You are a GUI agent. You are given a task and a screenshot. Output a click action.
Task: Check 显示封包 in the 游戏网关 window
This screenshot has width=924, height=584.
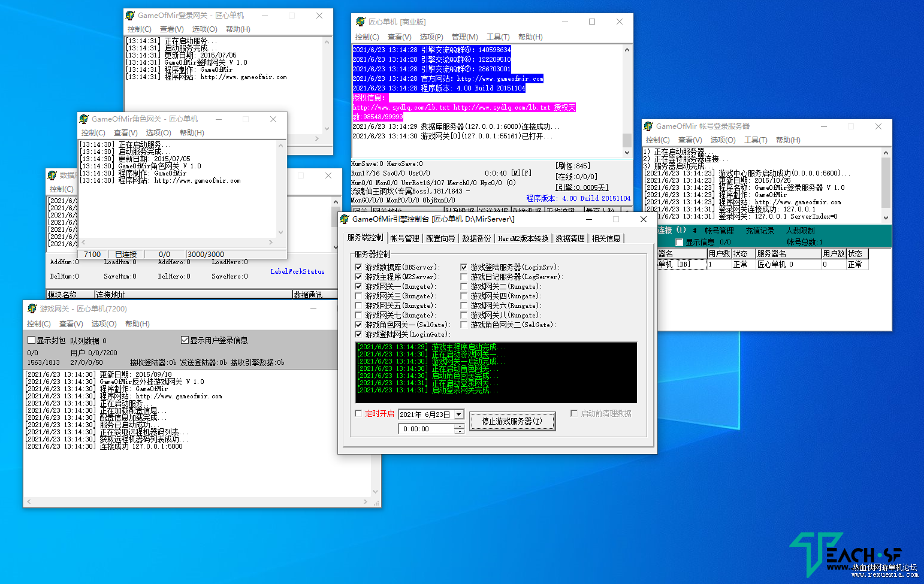pos(32,340)
